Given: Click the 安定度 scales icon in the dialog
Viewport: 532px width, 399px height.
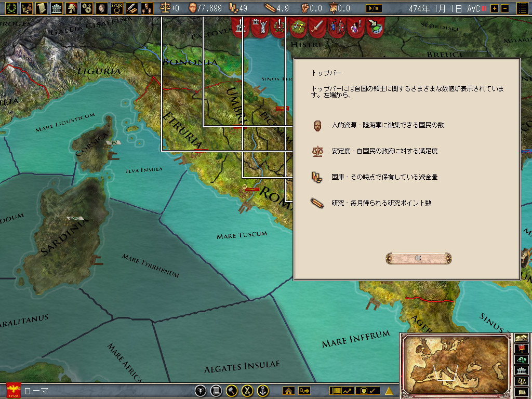Looking at the screenshot, I should coord(317,151).
